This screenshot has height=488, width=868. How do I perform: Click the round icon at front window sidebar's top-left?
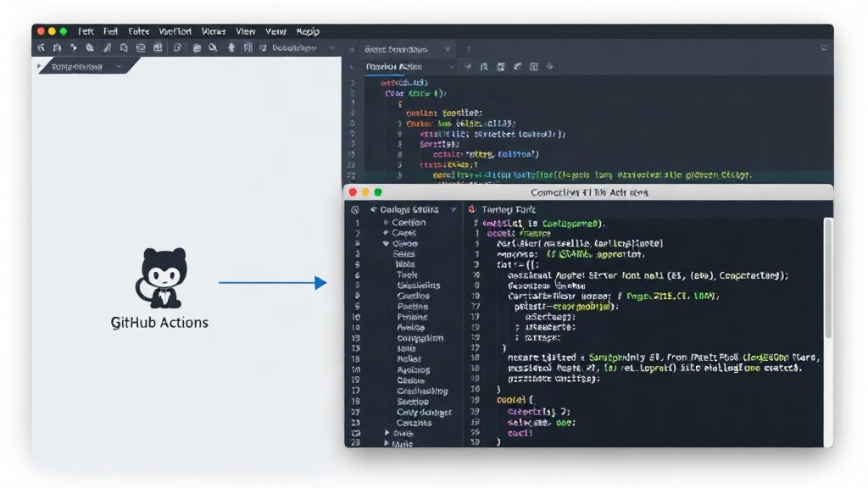pyautogui.click(x=355, y=210)
